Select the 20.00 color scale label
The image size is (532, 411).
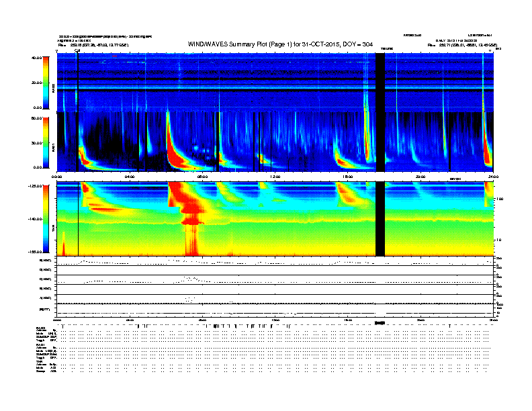point(36,83)
